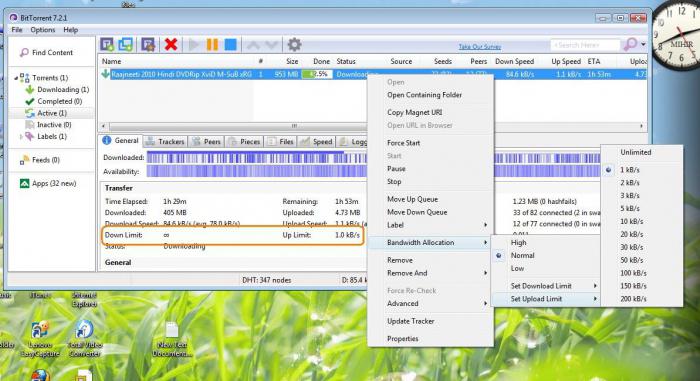Choose the 10 kB/s upload limit
700x381 pixels.
631,222
